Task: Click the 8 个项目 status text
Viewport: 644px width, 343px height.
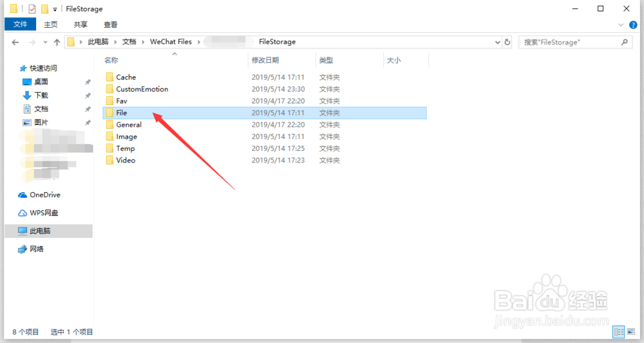Action: tap(26, 332)
